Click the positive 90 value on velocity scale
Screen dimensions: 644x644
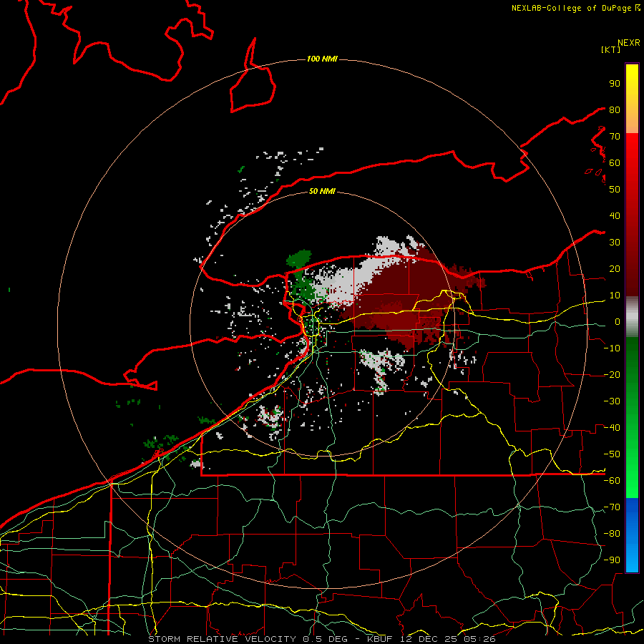pos(615,84)
